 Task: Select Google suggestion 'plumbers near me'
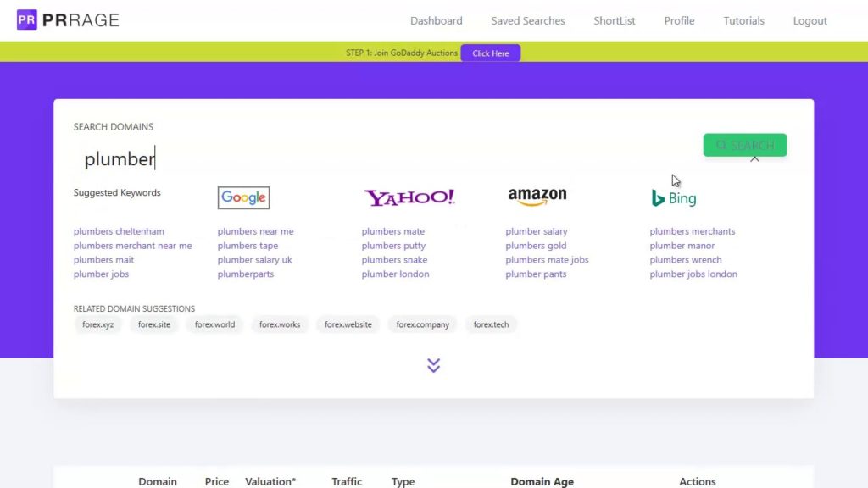[x=255, y=231]
